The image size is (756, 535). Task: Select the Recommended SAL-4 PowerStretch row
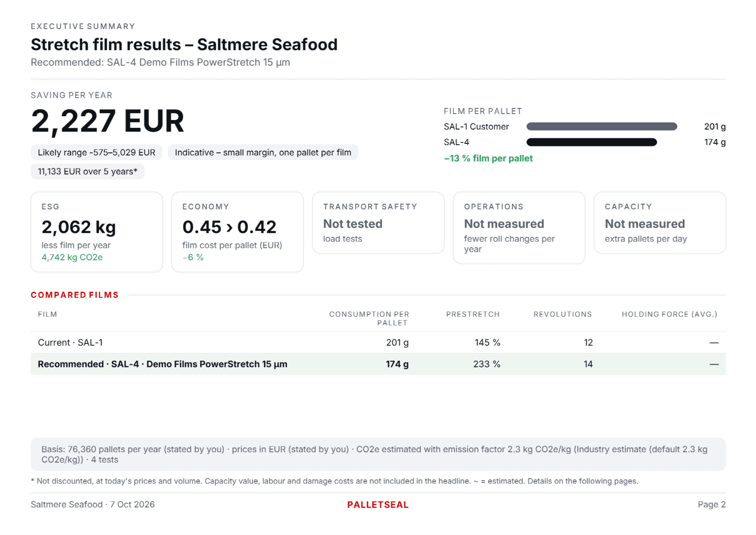pos(378,364)
